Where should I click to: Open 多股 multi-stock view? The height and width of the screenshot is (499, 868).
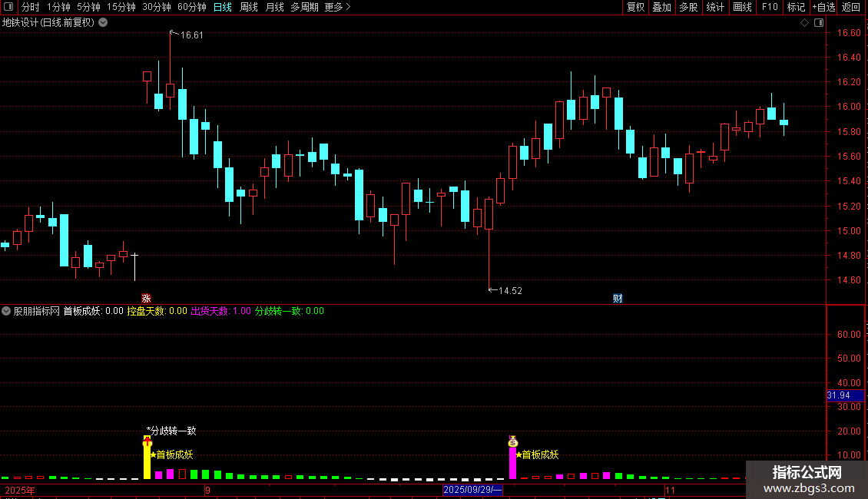[688, 7]
